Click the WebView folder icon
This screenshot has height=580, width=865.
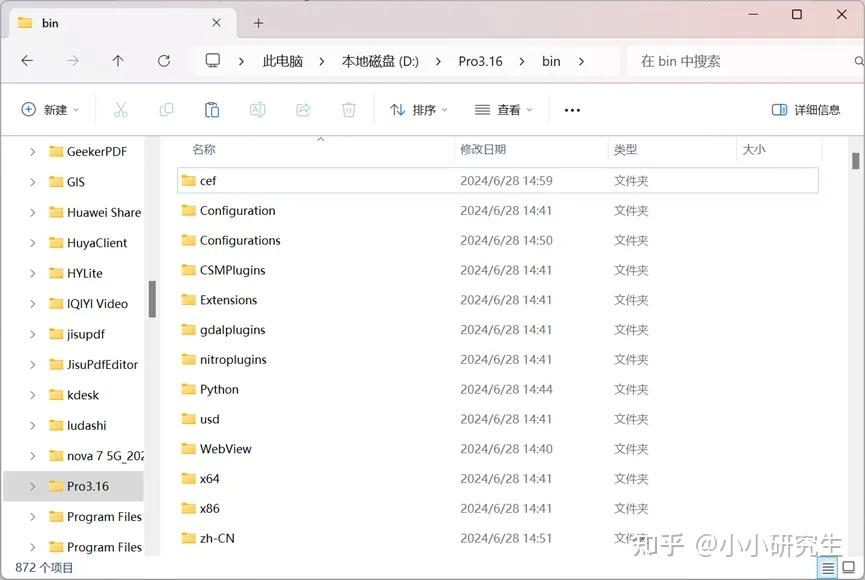pyautogui.click(x=189, y=449)
